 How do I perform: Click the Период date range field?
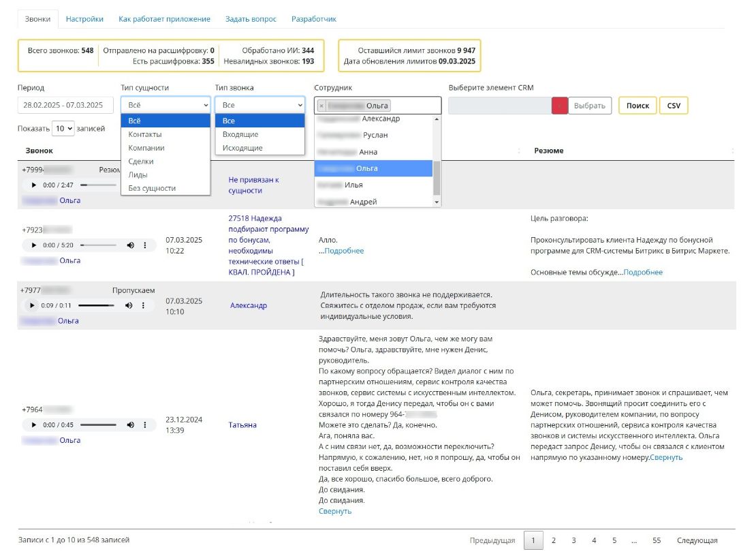[65, 105]
